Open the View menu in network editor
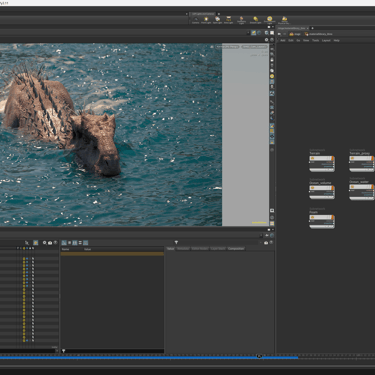This screenshot has height=375, width=375. pos(306,40)
